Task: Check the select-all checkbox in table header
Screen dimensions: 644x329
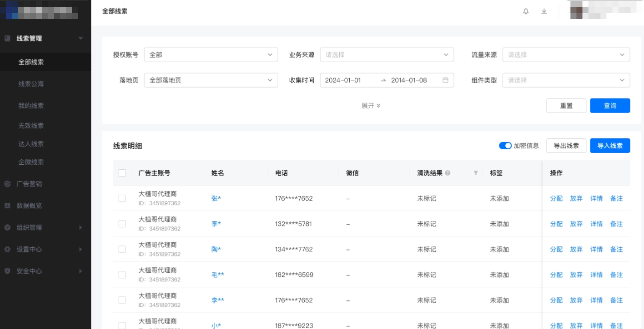Action: tap(122, 172)
